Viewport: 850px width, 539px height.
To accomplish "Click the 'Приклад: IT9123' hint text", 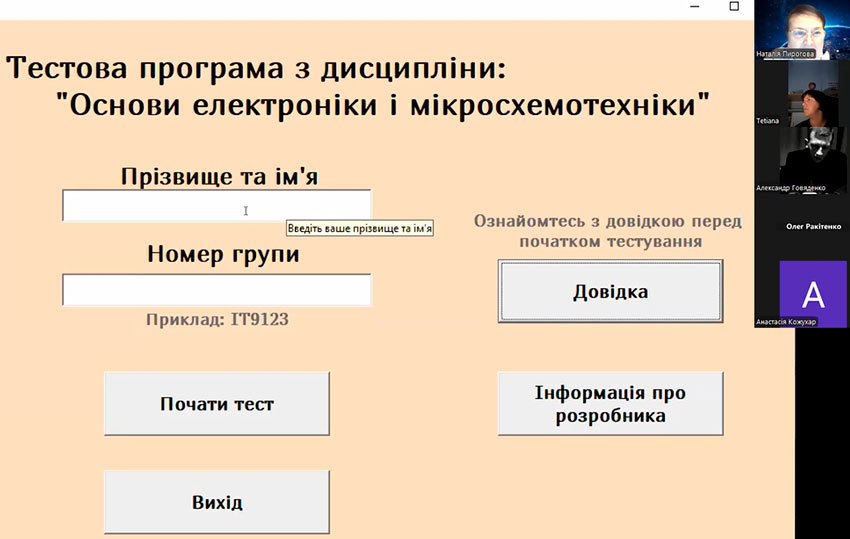I will click(218, 320).
